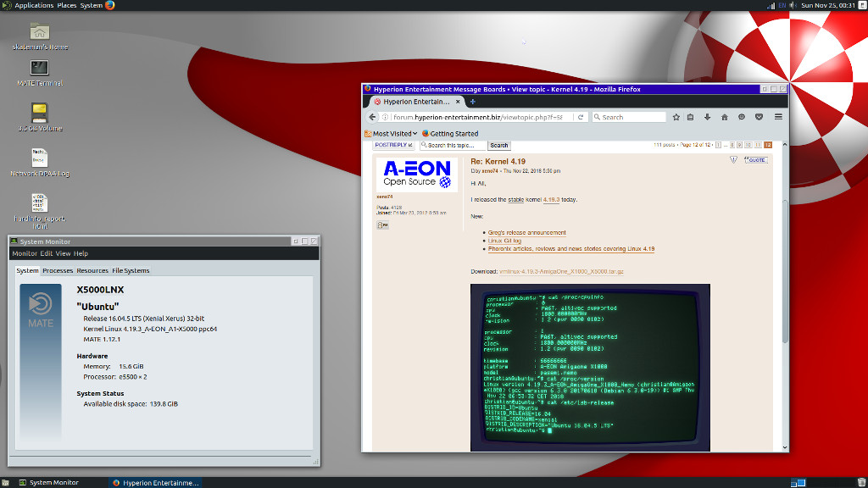Go to the Firefox home page
Image resolution: width=868 pixels, height=488 pixels.
725,117
